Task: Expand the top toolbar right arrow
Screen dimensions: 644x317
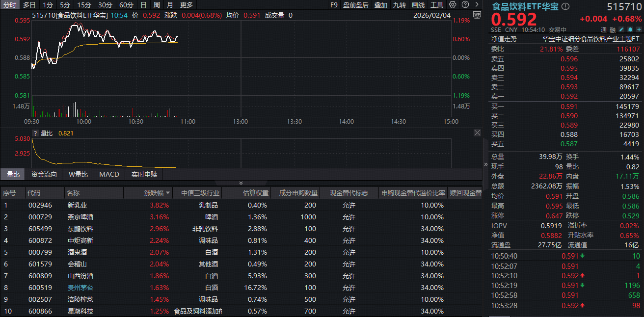Action: tap(476, 5)
